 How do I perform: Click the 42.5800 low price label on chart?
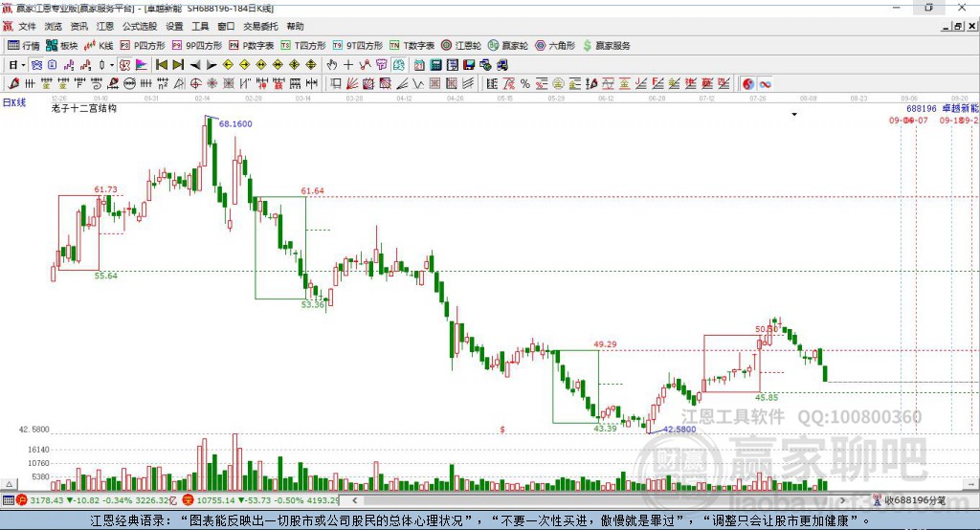point(679,429)
